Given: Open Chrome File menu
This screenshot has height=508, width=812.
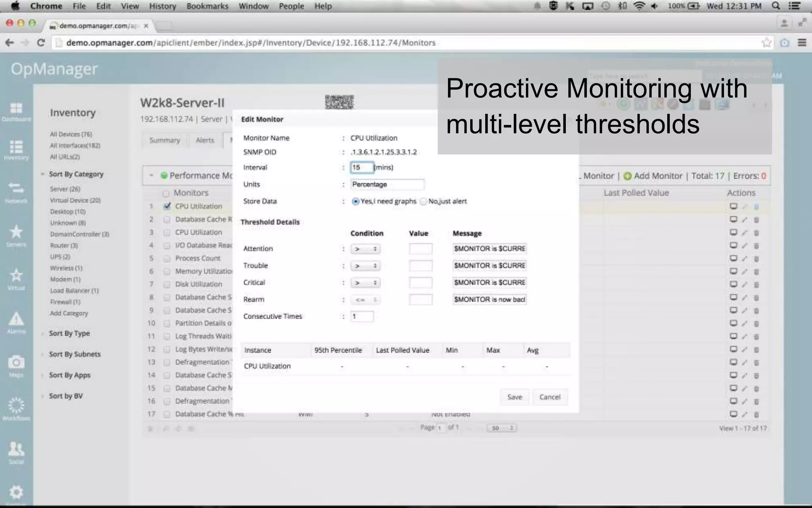Looking at the screenshot, I should pyautogui.click(x=79, y=6).
